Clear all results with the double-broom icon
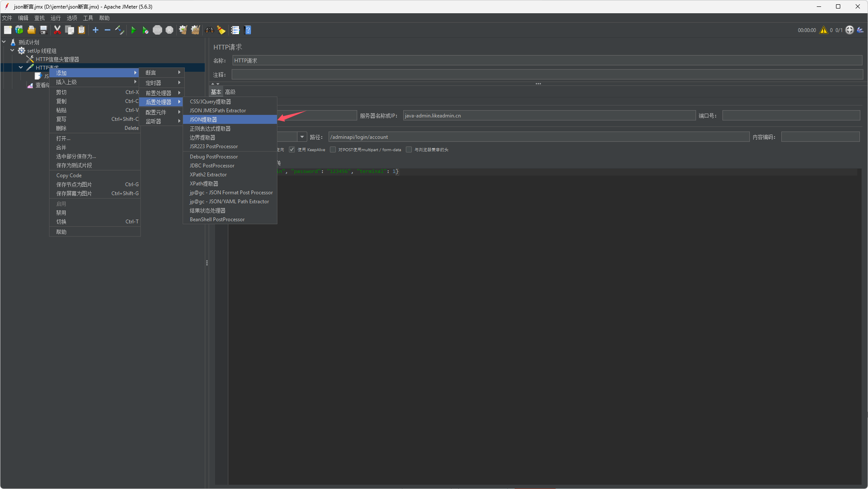 (195, 30)
